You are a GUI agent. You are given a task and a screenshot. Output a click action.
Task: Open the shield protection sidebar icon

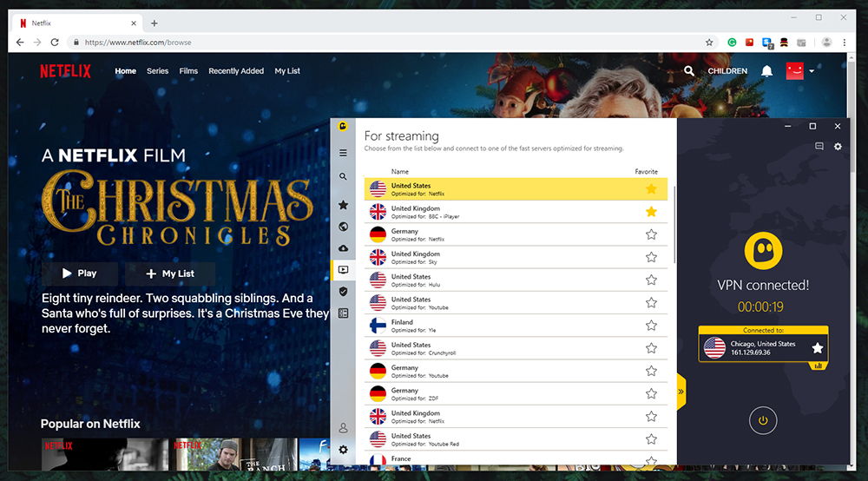[x=343, y=291]
